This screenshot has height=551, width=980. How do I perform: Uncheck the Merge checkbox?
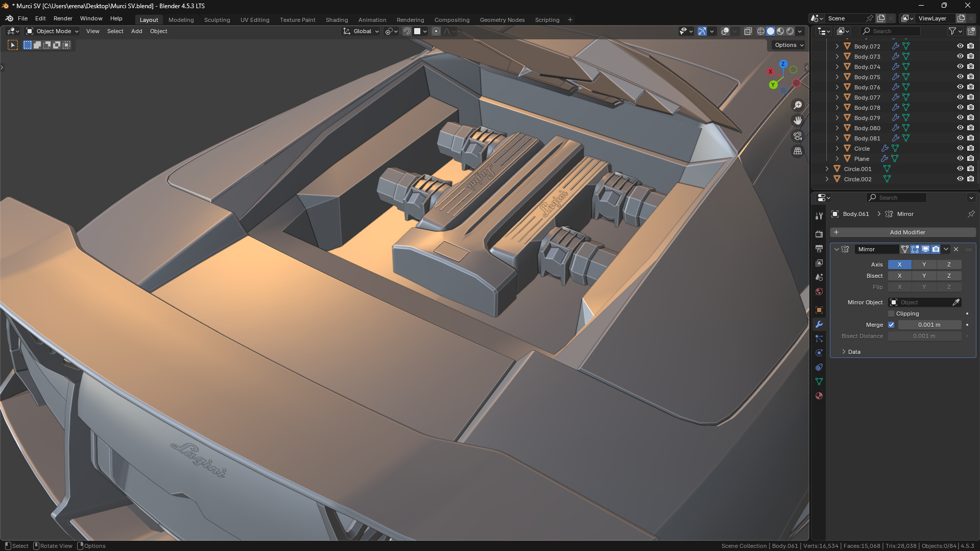(x=892, y=325)
